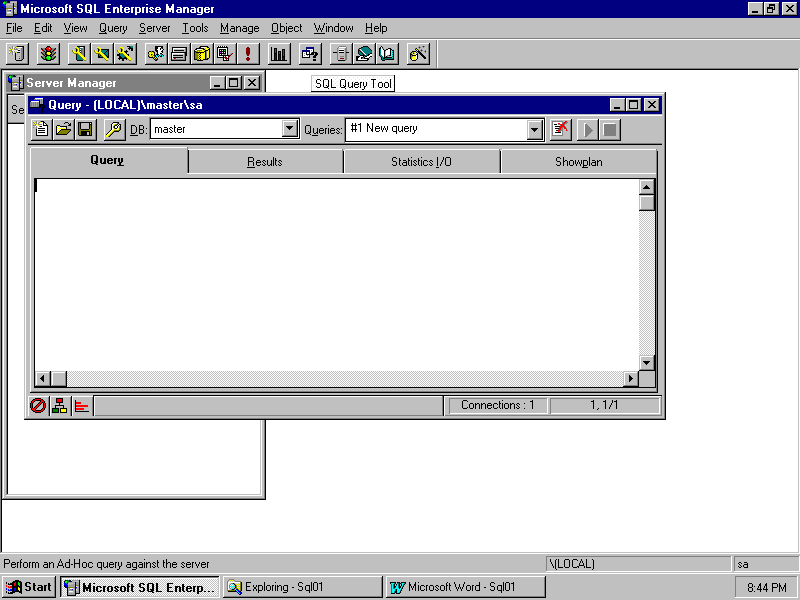Image resolution: width=800 pixels, height=600 pixels.
Task: Switch to the Results tab
Action: coord(265,161)
